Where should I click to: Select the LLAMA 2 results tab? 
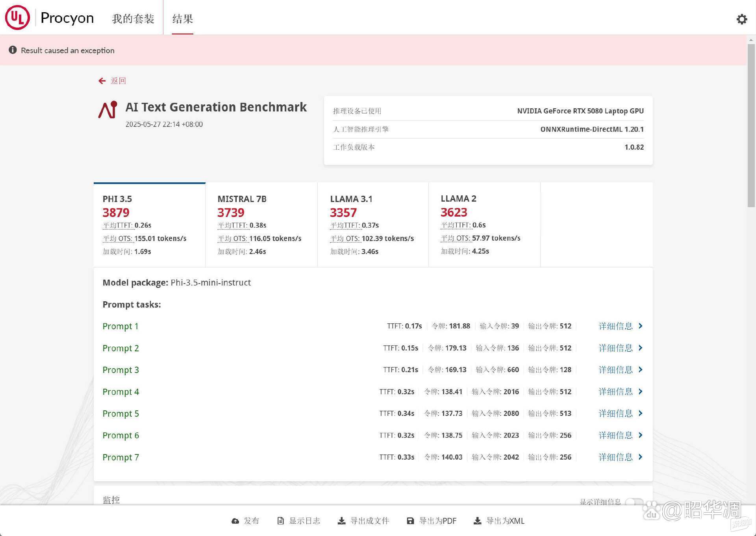(x=484, y=225)
